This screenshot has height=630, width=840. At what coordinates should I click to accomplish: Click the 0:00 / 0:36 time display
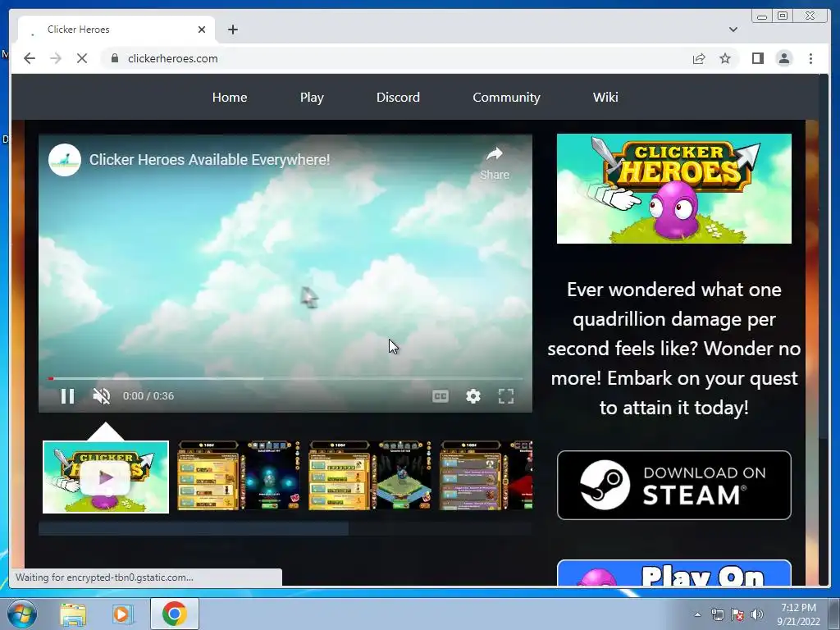(x=148, y=396)
